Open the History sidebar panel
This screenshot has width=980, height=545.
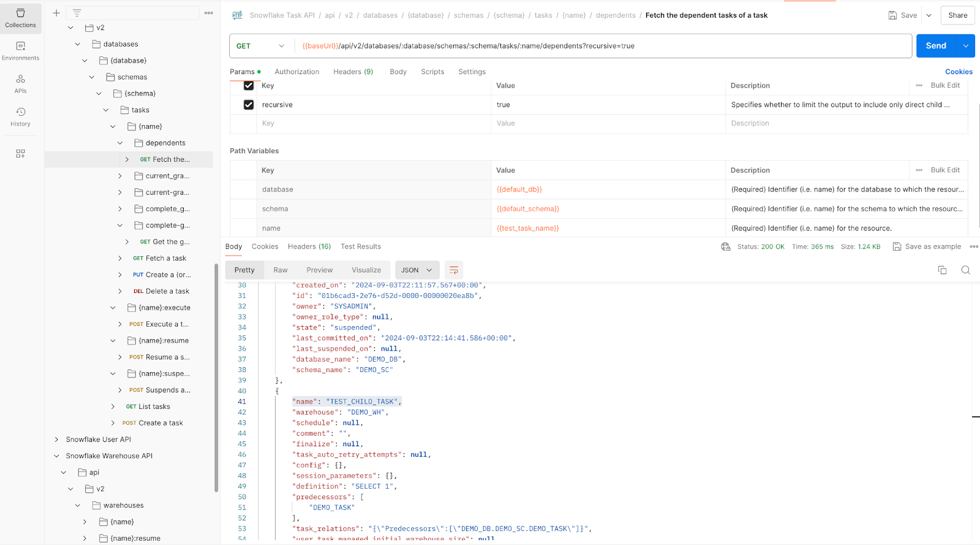(x=21, y=116)
